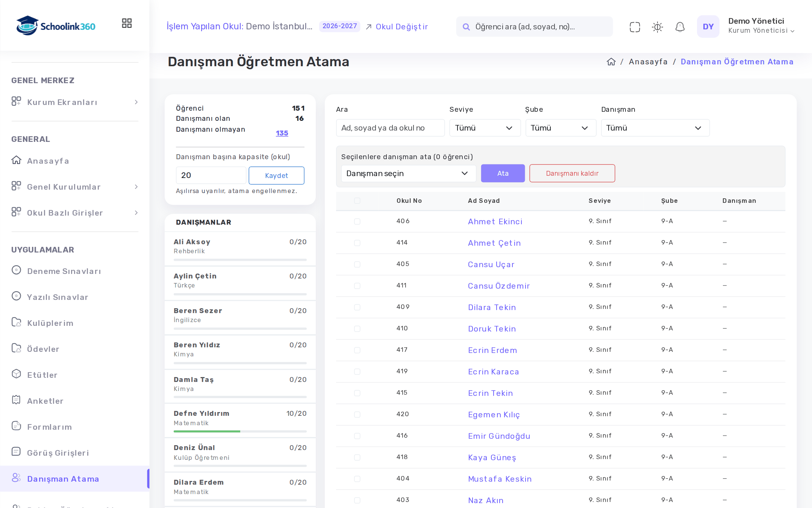Viewport: 812px width, 508px height.
Task: Click the Anketler icon
Action: click(16, 400)
